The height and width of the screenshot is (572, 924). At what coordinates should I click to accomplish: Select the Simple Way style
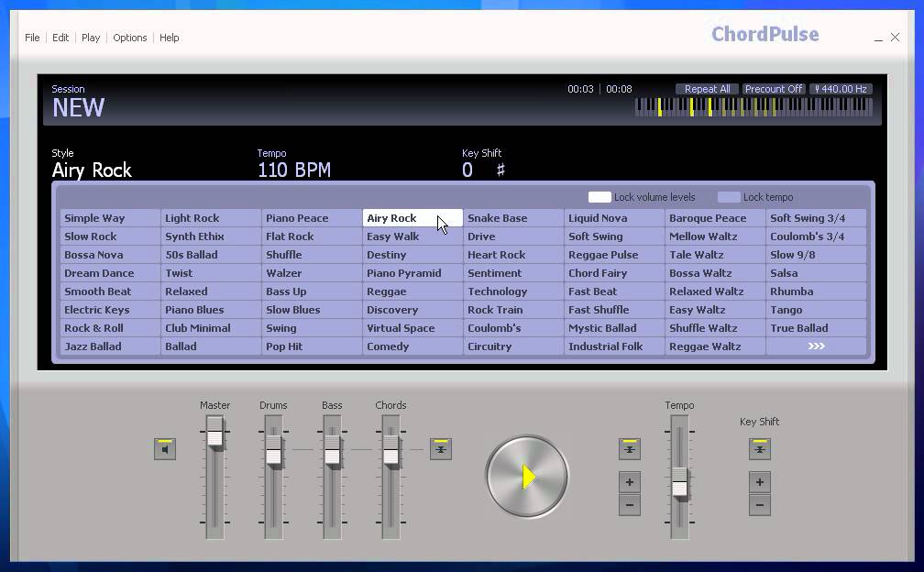click(x=110, y=218)
